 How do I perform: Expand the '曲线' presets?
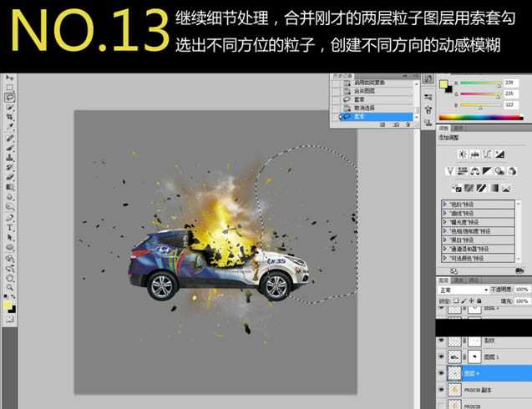pos(445,213)
